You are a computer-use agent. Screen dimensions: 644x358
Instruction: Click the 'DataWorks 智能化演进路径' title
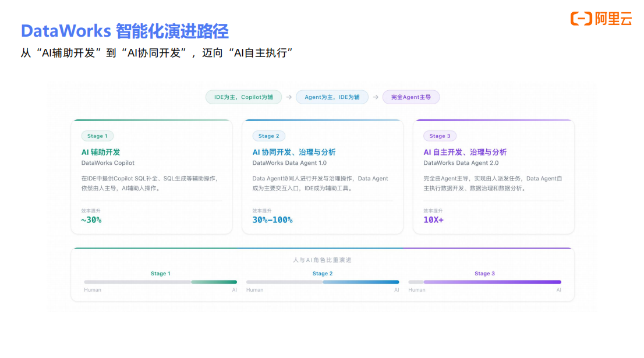point(125,31)
